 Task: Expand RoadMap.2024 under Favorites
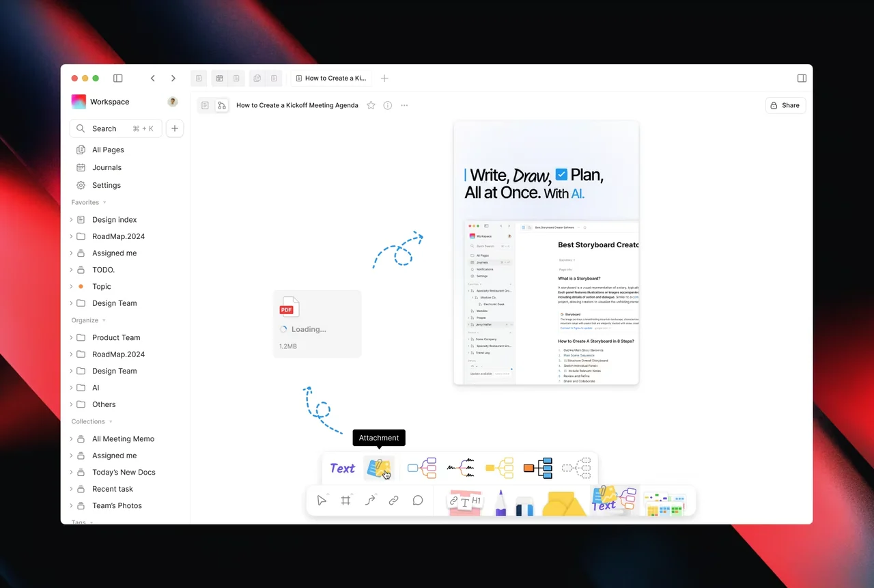pyautogui.click(x=71, y=236)
